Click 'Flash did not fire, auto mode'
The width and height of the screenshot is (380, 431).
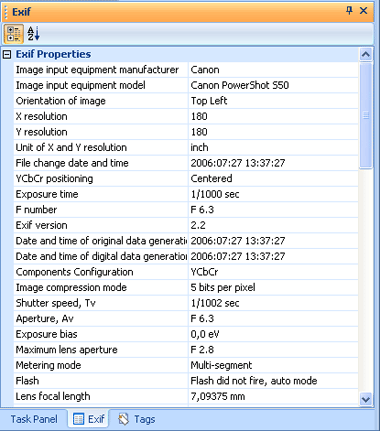click(x=254, y=381)
